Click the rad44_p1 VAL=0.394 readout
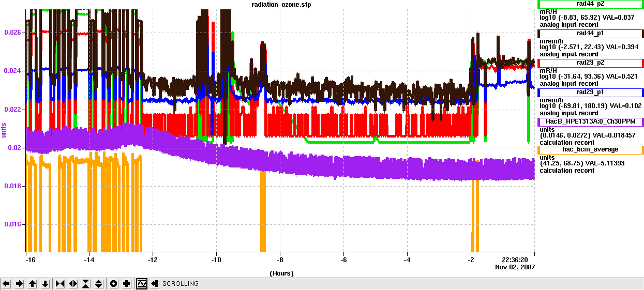 coord(589,47)
